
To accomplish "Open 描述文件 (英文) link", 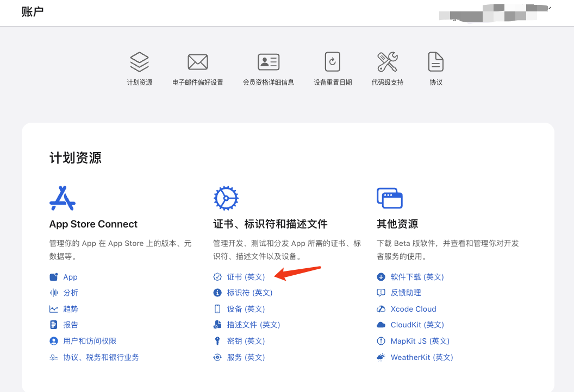I will [x=253, y=325].
